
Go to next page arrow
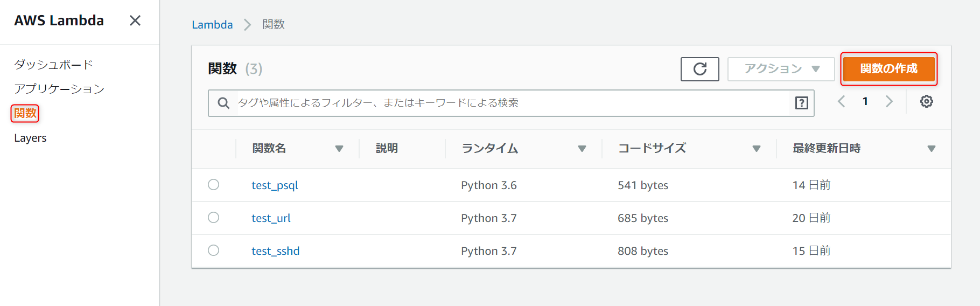pyautogui.click(x=889, y=101)
